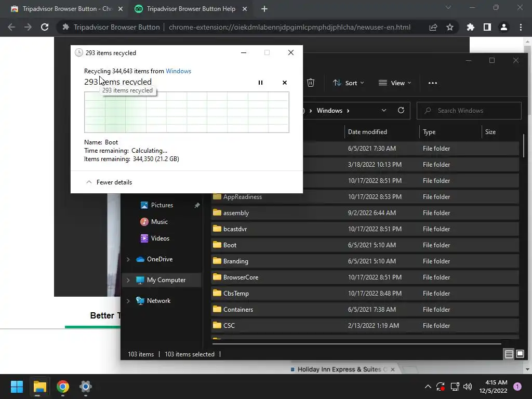This screenshot has height=399, width=532.
Task: Open the Windows source link in dialog
Action: tap(179, 71)
